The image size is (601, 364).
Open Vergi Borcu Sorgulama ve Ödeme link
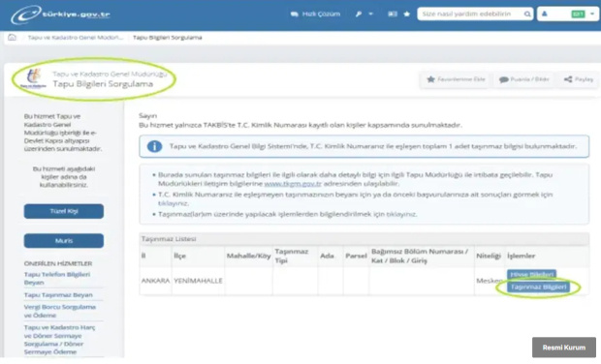point(60,311)
